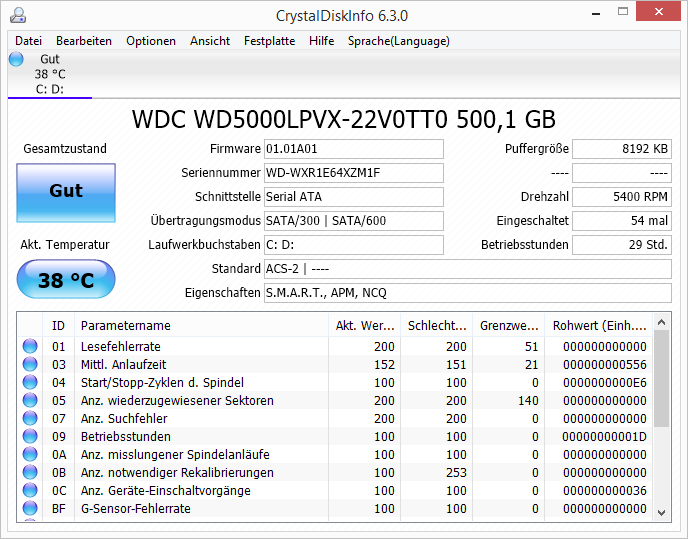Click the status orb for notwendiger Rekalibrierungen
The image size is (688, 539).
[x=30, y=472]
